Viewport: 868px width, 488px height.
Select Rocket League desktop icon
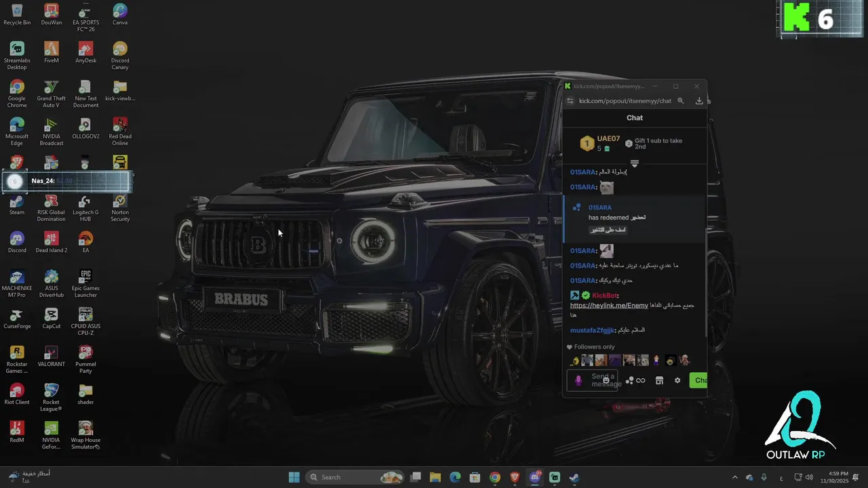(x=51, y=397)
